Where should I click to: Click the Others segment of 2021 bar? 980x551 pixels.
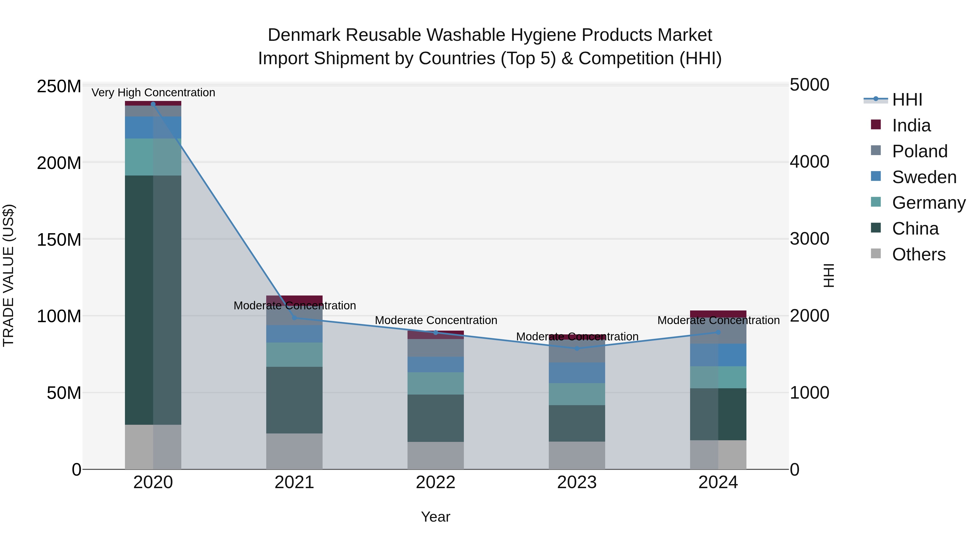tap(295, 451)
